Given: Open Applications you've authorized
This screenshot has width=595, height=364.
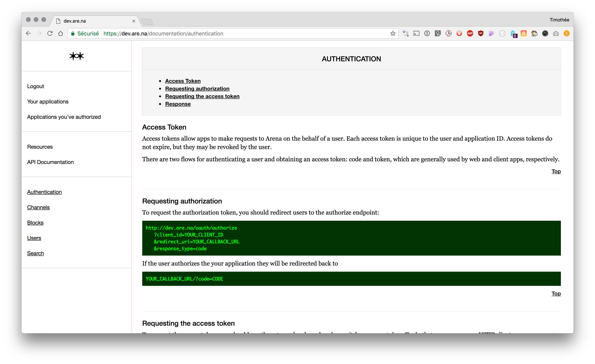Looking at the screenshot, I should 64,117.
